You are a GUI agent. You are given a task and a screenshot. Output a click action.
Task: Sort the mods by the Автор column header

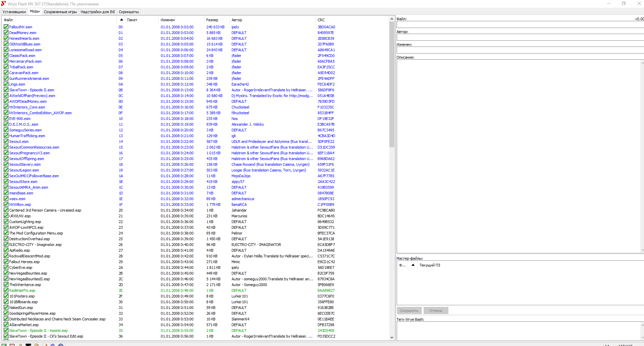coord(237,20)
